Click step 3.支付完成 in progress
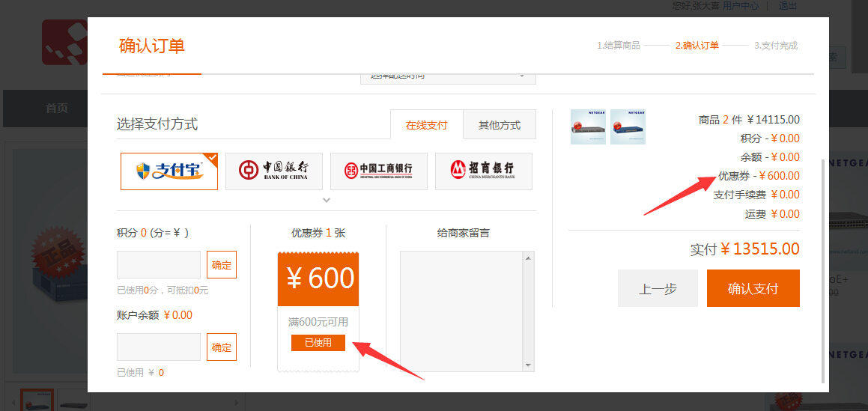868x411 pixels. pyautogui.click(x=776, y=46)
